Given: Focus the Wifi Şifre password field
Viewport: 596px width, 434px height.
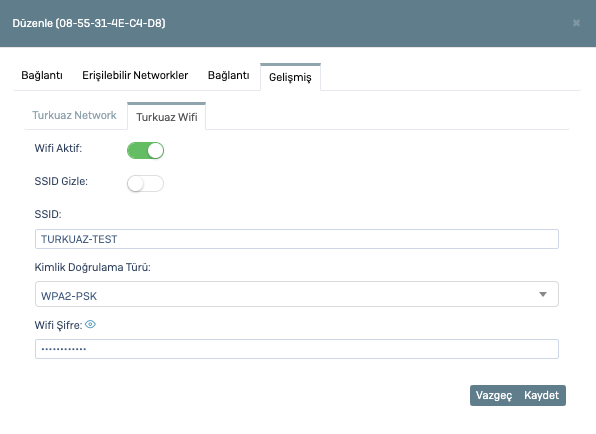Looking at the screenshot, I should [x=297, y=349].
